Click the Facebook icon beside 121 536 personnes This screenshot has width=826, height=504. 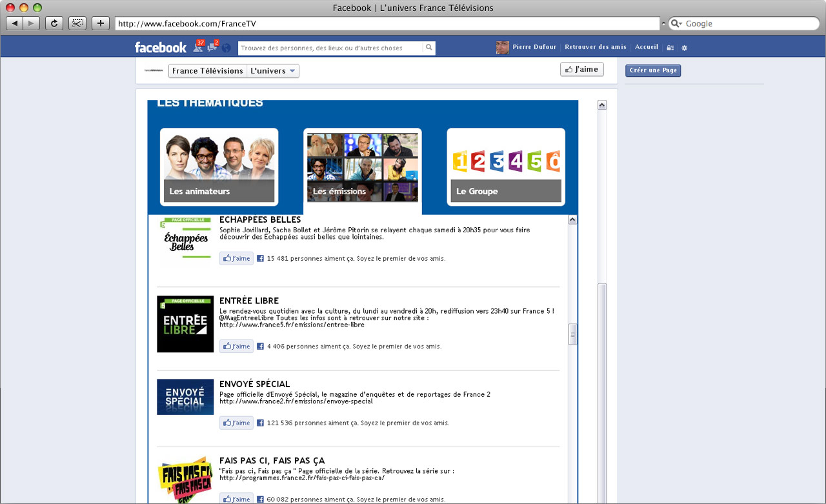pos(261,423)
